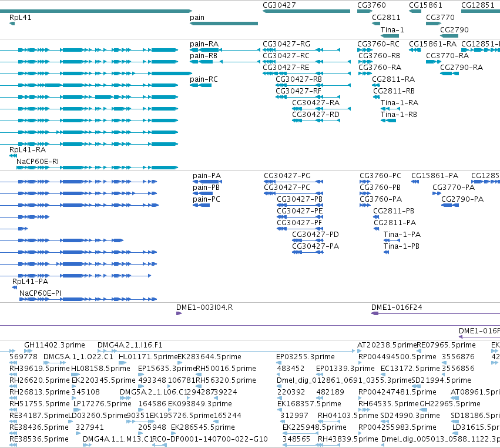Select the CG2790-PA protein glyph
The height and width of the screenshot is (448, 500).
(x=450, y=205)
